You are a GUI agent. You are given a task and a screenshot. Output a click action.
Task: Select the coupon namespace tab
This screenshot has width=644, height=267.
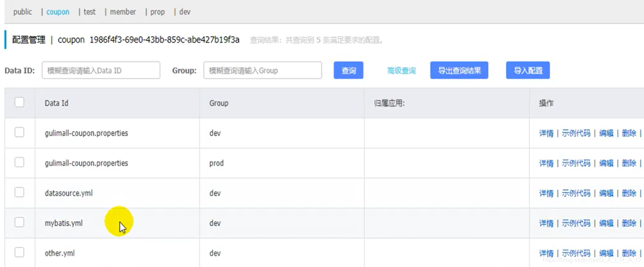(x=58, y=12)
